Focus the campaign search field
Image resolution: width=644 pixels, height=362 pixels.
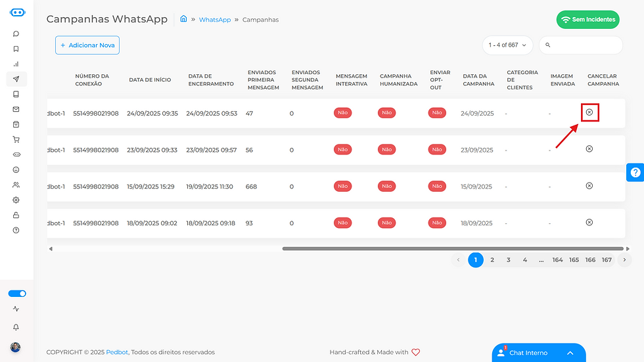[581, 45]
